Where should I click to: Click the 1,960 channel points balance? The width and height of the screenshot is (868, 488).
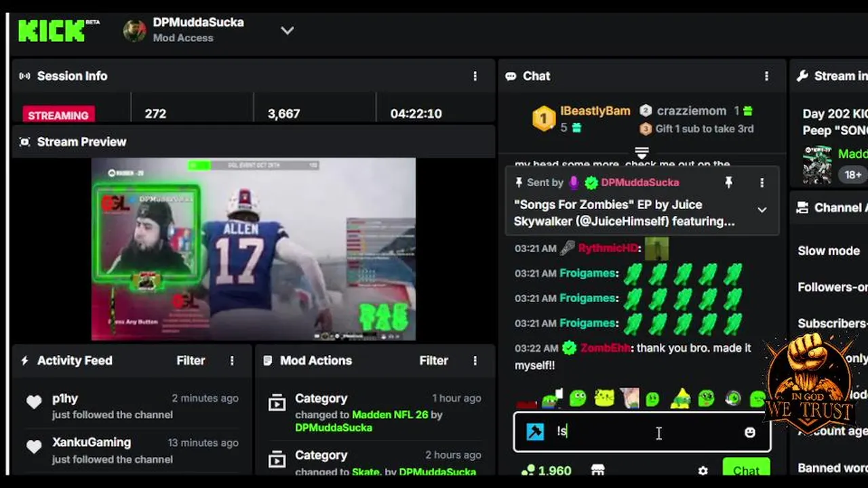click(546, 470)
